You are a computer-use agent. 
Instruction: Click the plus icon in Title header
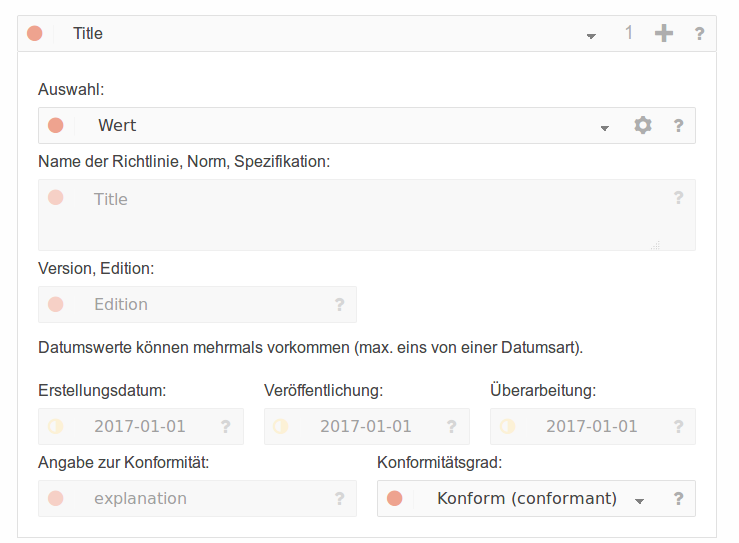(664, 33)
